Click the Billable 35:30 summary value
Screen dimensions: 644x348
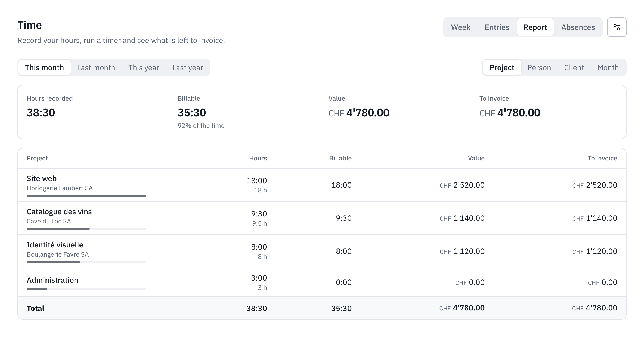click(192, 113)
